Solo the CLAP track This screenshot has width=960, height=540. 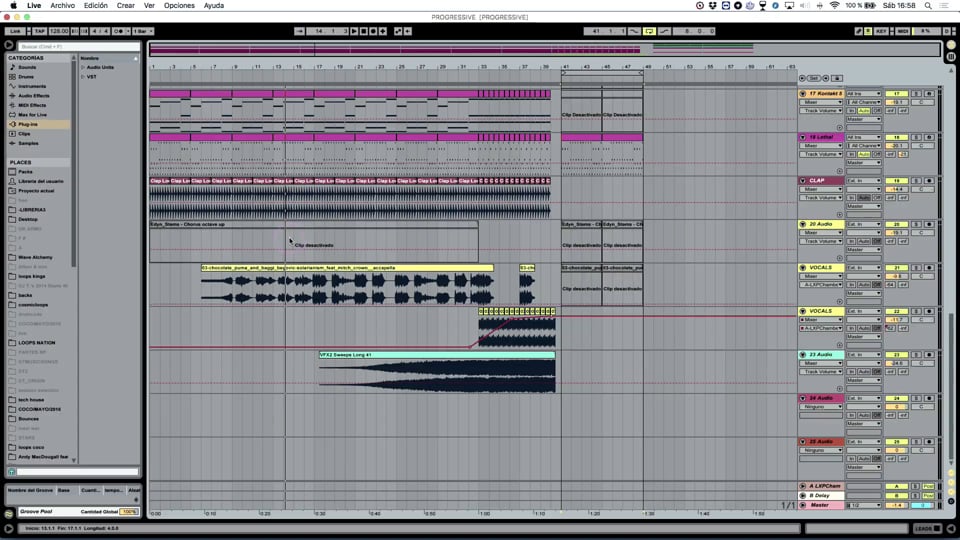(917, 181)
